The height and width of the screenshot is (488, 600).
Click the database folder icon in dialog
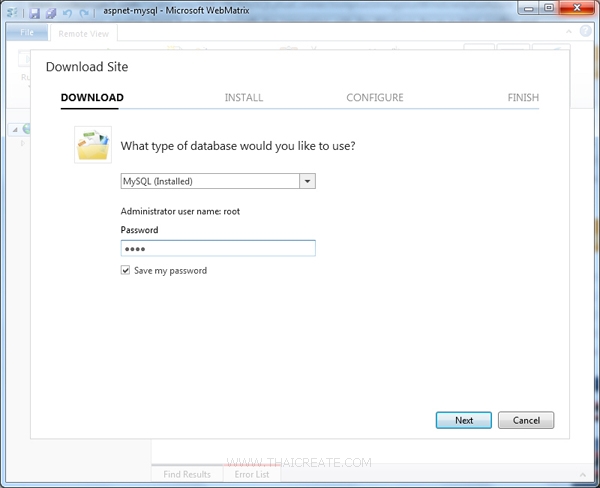pos(93,145)
